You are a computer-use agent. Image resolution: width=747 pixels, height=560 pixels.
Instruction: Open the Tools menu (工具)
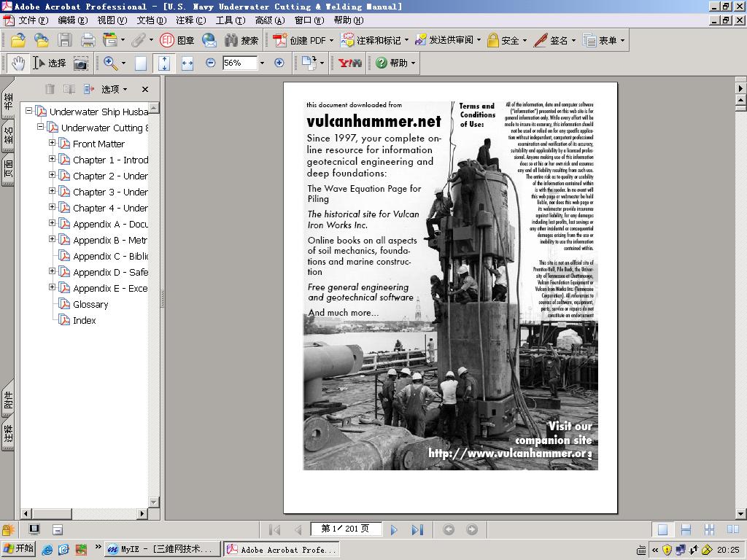pyautogui.click(x=231, y=20)
